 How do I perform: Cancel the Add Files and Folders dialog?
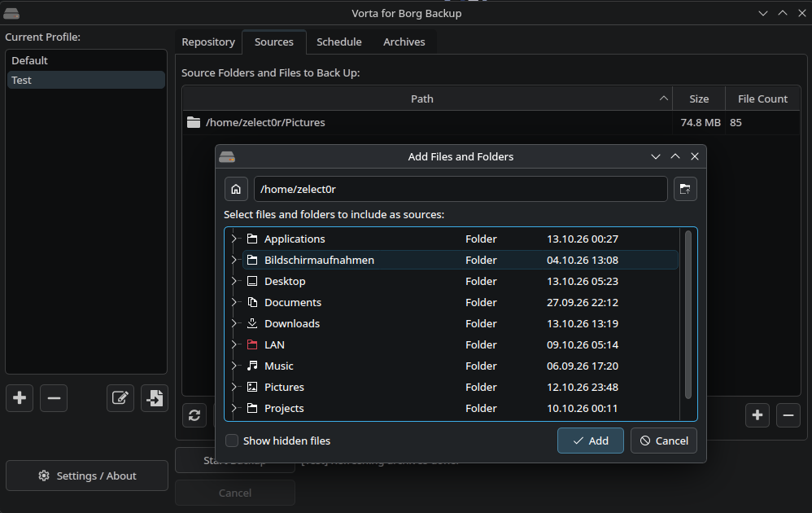(664, 441)
